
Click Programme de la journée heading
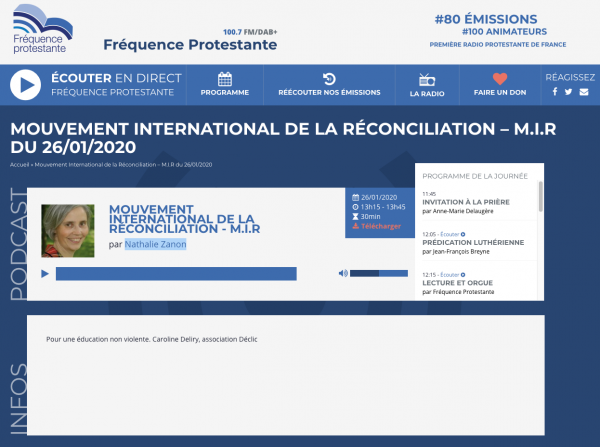click(x=475, y=176)
